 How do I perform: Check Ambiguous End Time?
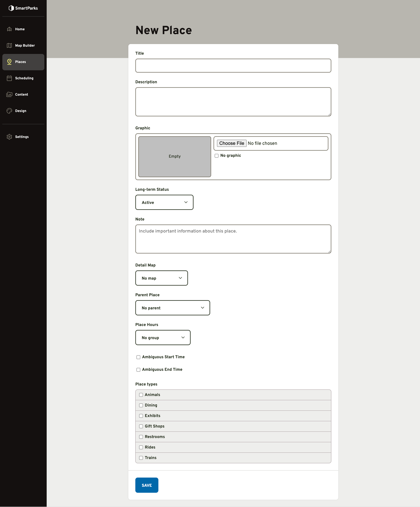pyautogui.click(x=138, y=370)
